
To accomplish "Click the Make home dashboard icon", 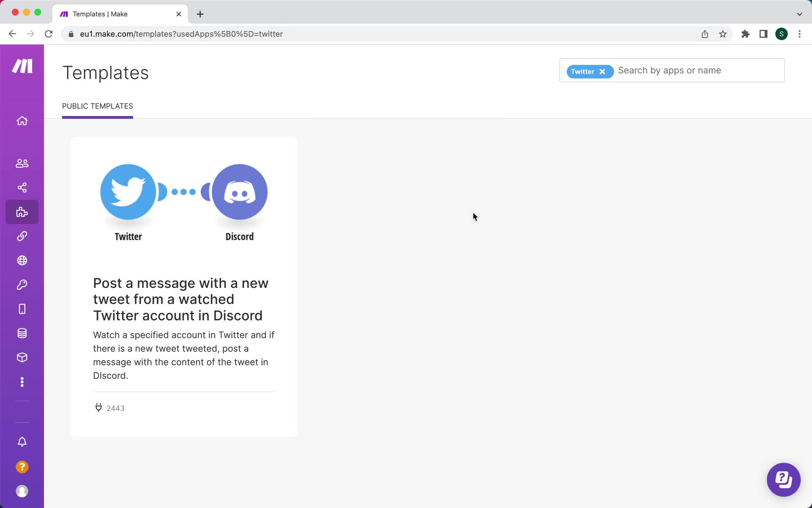I will tap(22, 121).
